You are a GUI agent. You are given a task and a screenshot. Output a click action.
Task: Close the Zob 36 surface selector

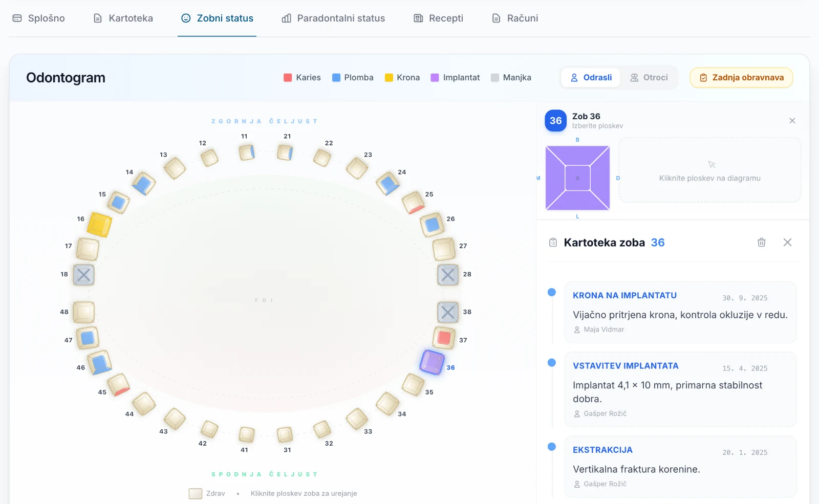pos(792,121)
